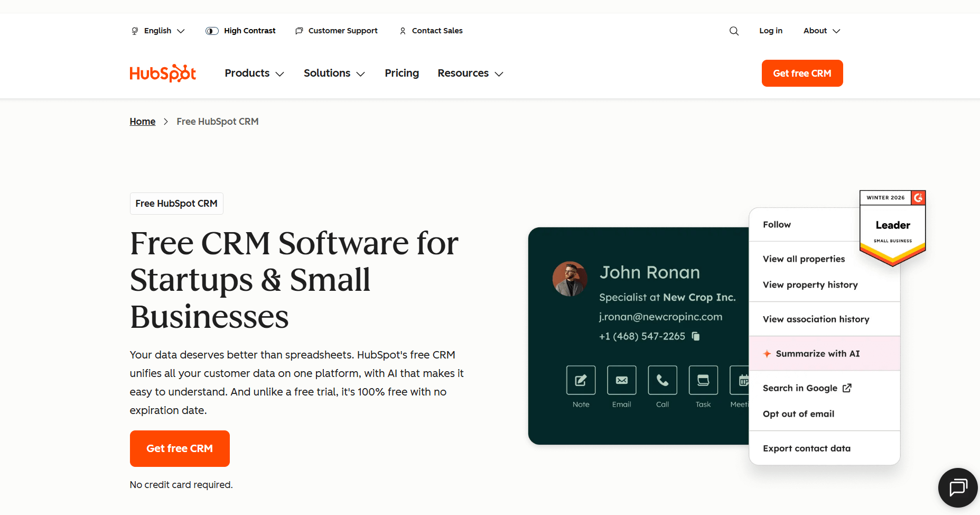
Task: Click Log in link
Action: coord(770,31)
